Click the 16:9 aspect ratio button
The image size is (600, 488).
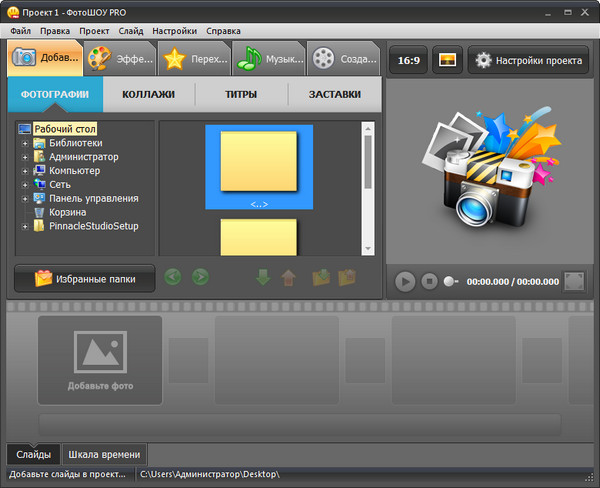[408, 60]
